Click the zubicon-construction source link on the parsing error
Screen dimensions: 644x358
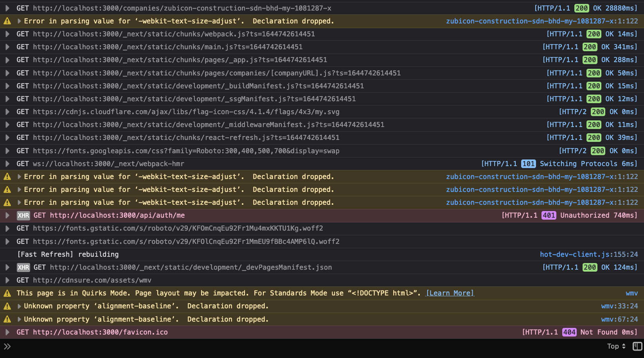[x=542, y=21]
